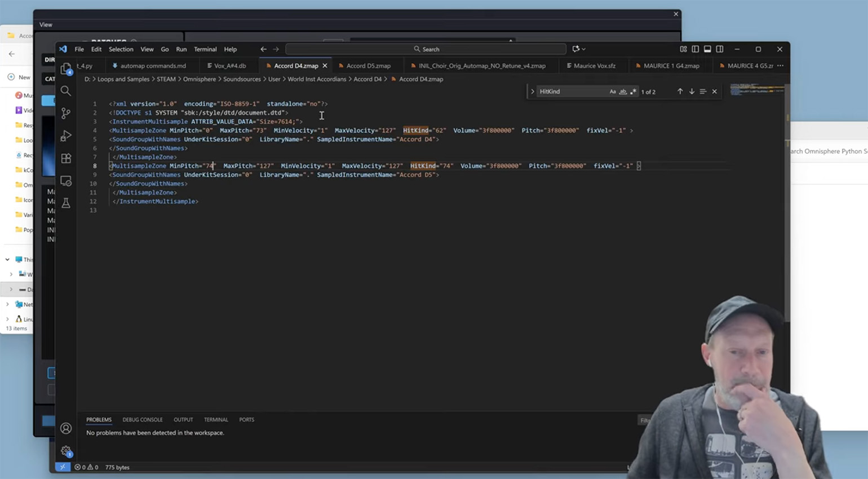This screenshot has width=868, height=479.
Task: Open the Extensions view
Action: point(66,158)
